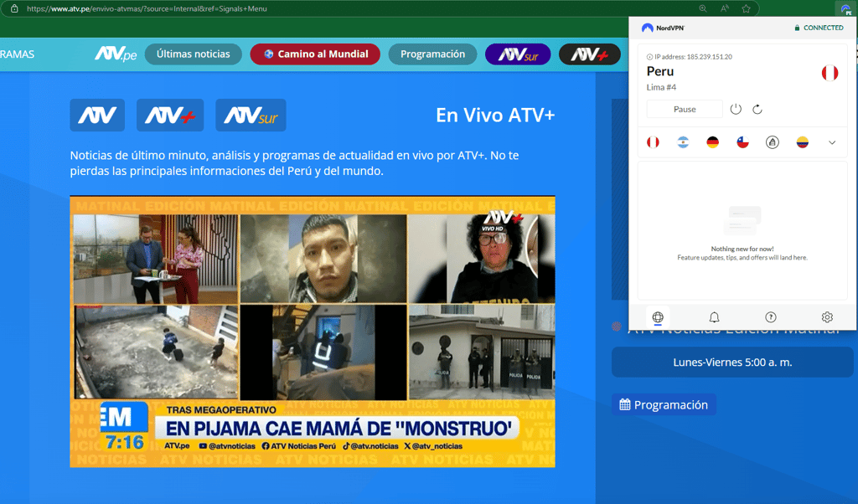Screen dimensions: 858x504
Task: Disconnect VPN using power icon
Action: [x=736, y=110]
